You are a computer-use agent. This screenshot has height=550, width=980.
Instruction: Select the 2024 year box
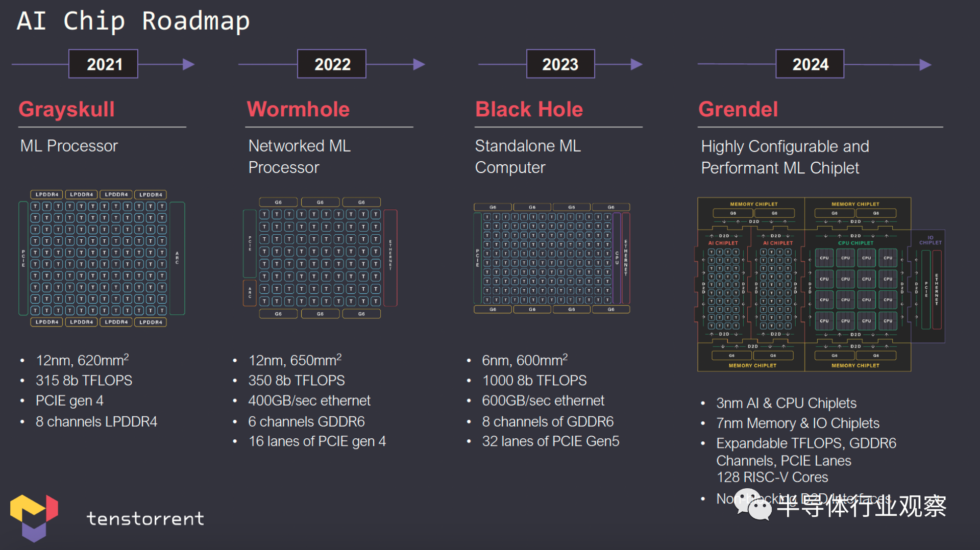(x=810, y=64)
